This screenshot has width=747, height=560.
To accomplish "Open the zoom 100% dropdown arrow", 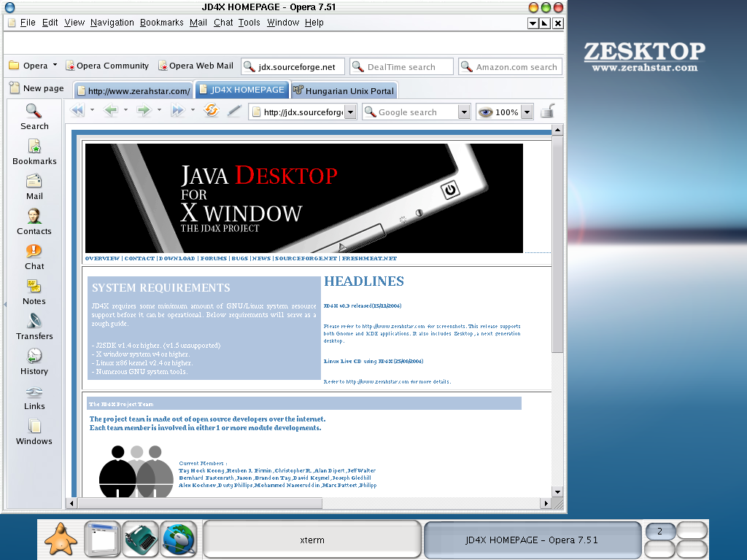I will [527, 112].
